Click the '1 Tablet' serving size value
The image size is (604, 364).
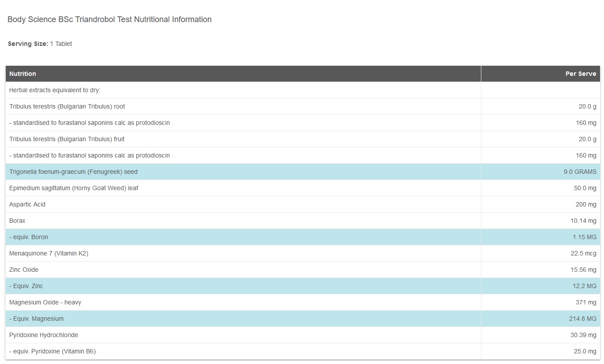point(61,44)
